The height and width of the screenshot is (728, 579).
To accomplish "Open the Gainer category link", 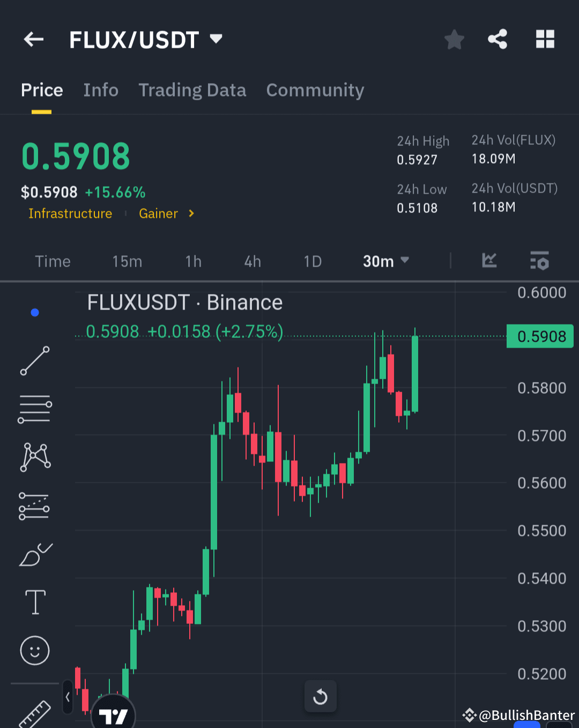I will coord(159,214).
